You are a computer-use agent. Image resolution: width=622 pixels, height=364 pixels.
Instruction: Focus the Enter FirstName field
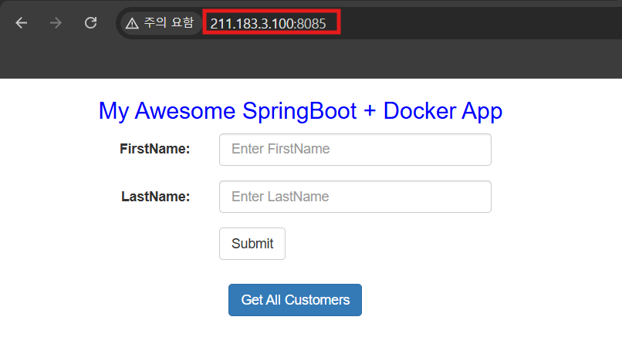(355, 150)
